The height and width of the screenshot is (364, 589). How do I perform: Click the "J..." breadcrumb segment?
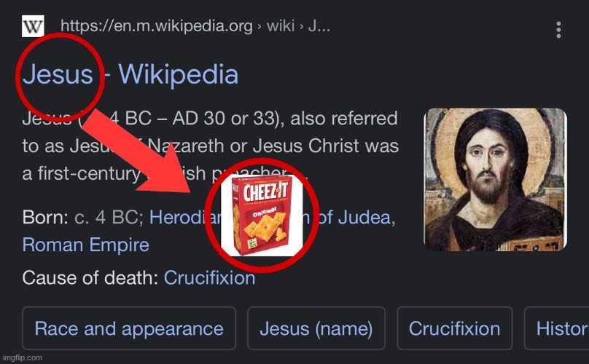[x=319, y=27]
